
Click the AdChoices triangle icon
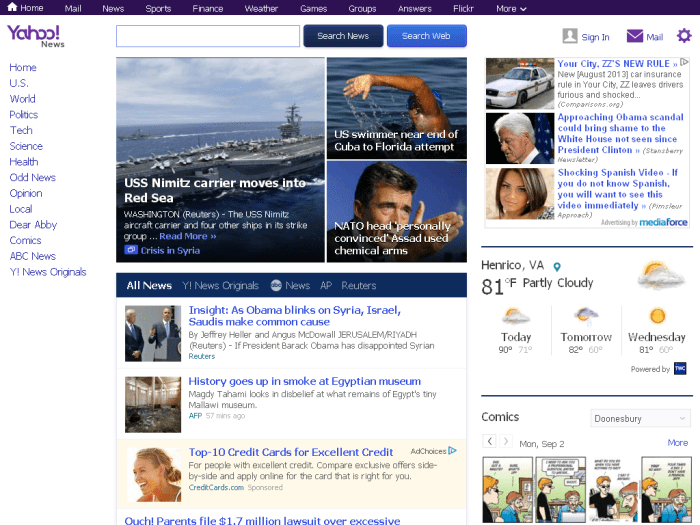click(x=452, y=450)
